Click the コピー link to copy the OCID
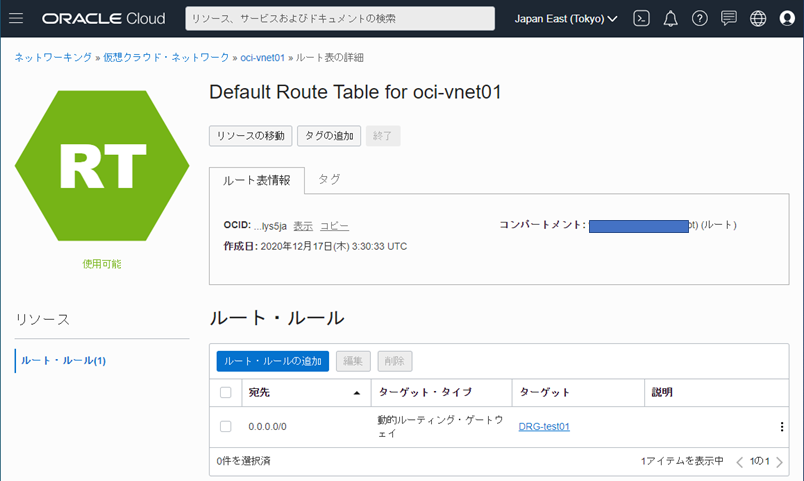Image resolution: width=804 pixels, height=481 pixels. (334, 226)
